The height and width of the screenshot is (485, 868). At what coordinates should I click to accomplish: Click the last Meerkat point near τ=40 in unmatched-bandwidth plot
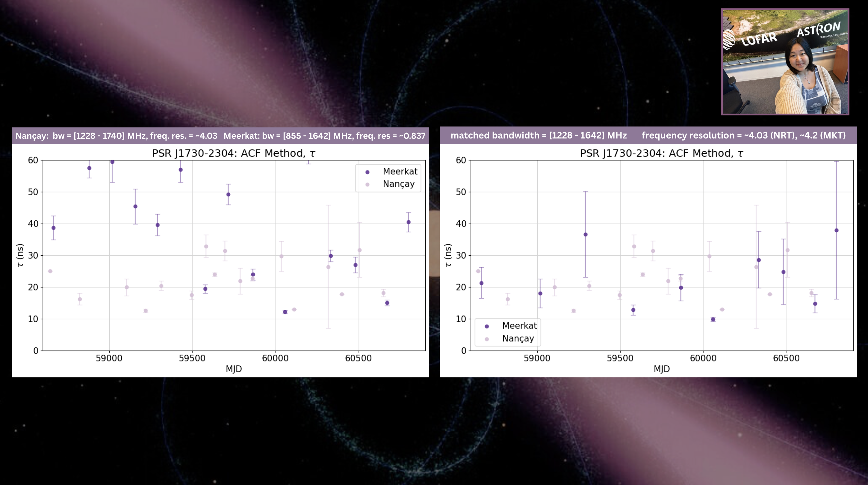(x=409, y=222)
